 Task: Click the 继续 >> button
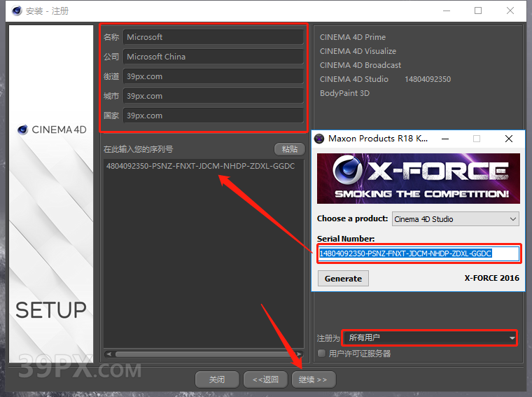pos(313,379)
